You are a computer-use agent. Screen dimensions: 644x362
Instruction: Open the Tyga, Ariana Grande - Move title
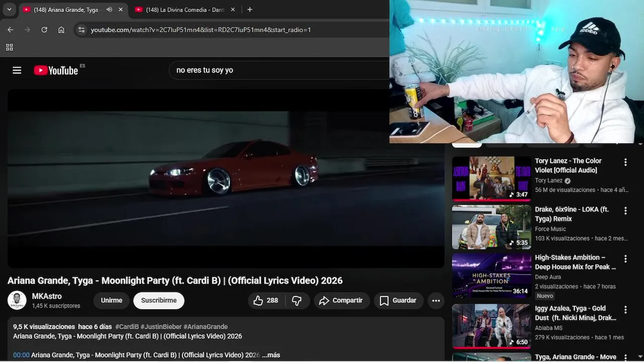coord(576,357)
